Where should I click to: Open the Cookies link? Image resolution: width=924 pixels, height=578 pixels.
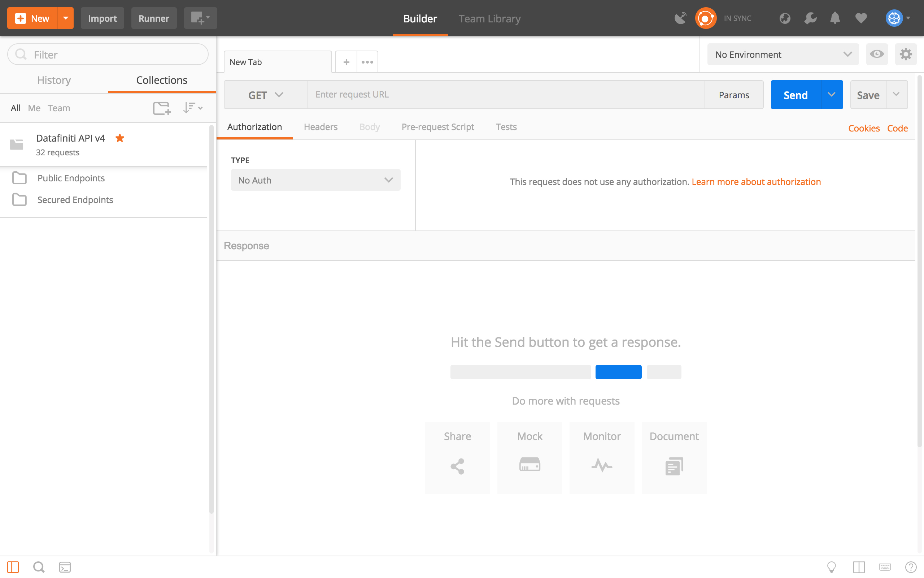click(864, 128)
